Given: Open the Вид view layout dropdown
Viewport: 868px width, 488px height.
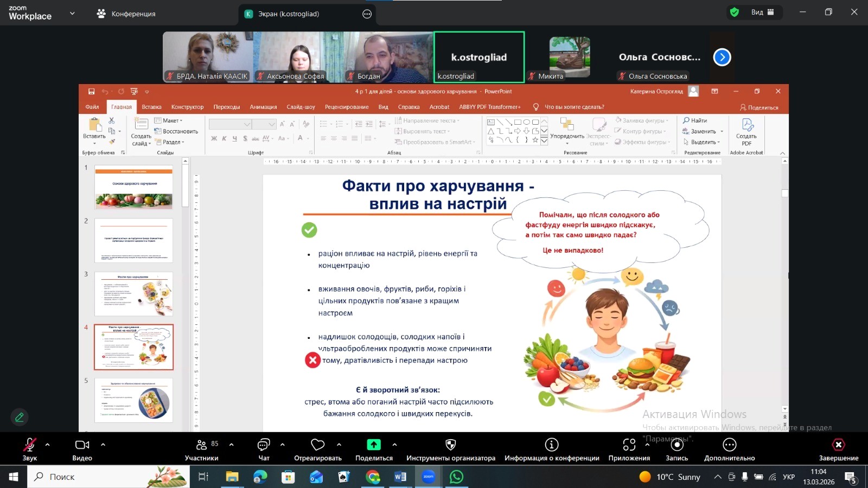Looking at the screenshot, I should (x=762, y=12).
